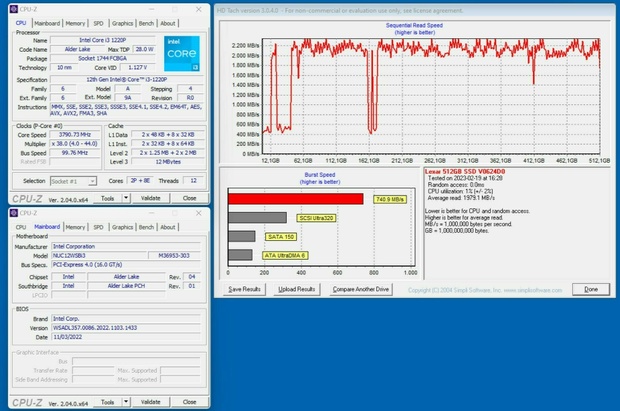Click the Code Name field Alder Lake
The height and width of the screenshot is (411, 620).
(78, 49)
